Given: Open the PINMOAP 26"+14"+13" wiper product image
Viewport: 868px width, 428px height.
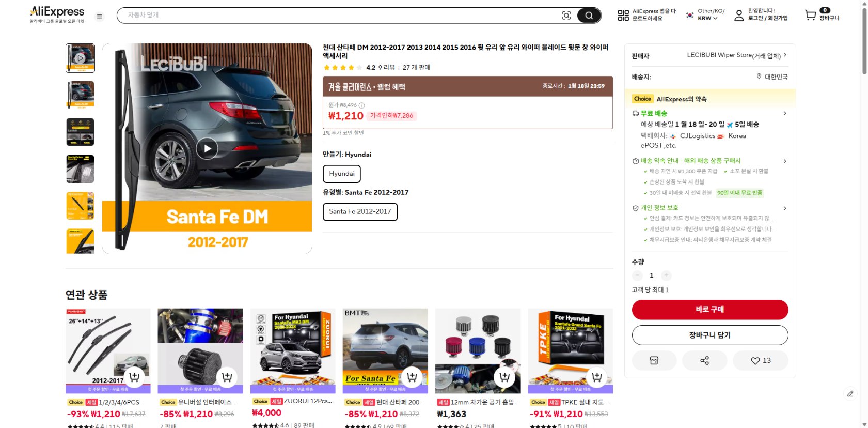Looking at the screenshot, I should [108, 351].
